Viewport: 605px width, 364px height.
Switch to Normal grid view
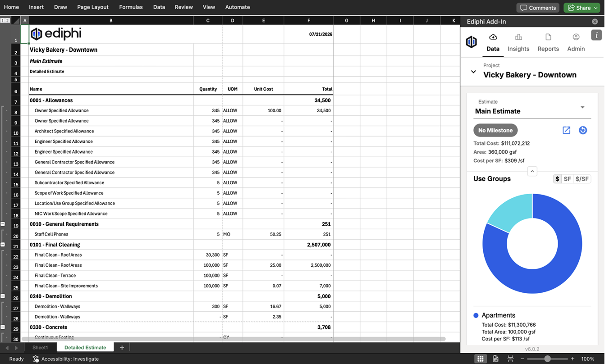[481, 359]
